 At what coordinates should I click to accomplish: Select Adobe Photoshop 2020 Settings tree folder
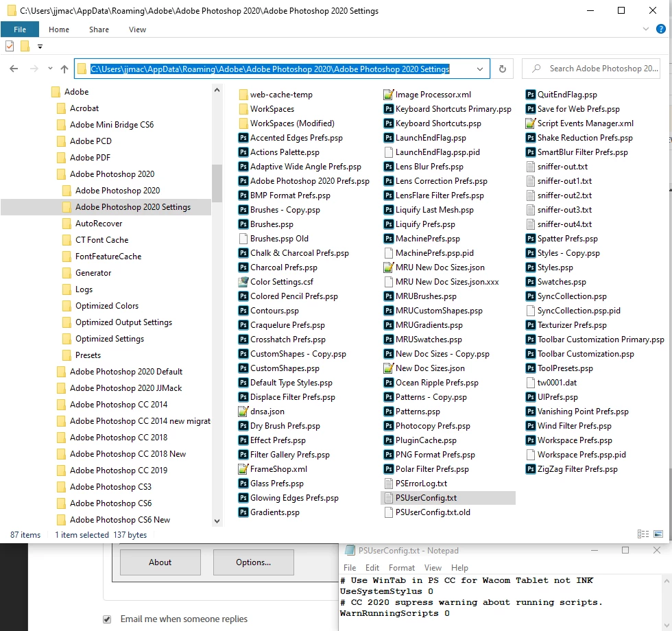point(133,207)
